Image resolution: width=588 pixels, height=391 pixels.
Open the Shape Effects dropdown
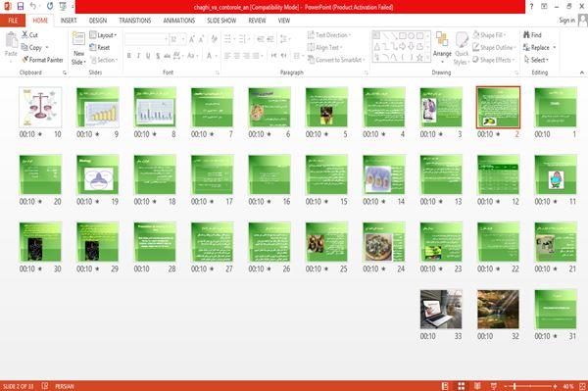click(x=494, y=60)
